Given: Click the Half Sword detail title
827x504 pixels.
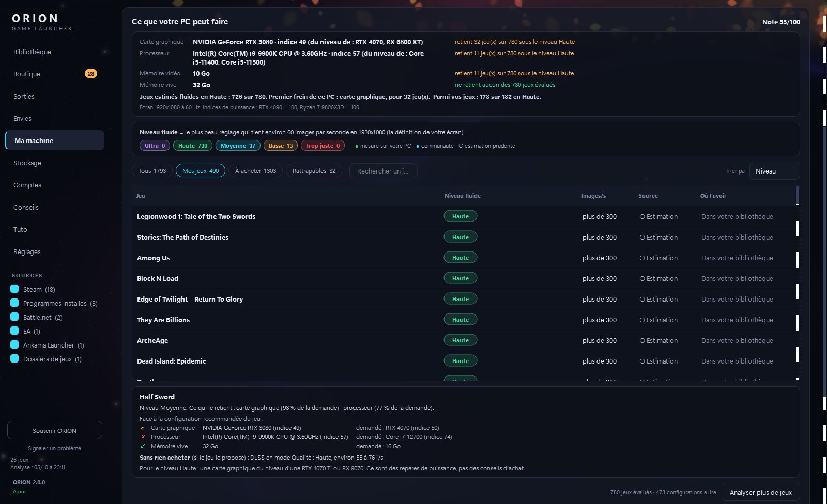Looking at the screenshot, I should pyautogui.click(x=157, y=397).
